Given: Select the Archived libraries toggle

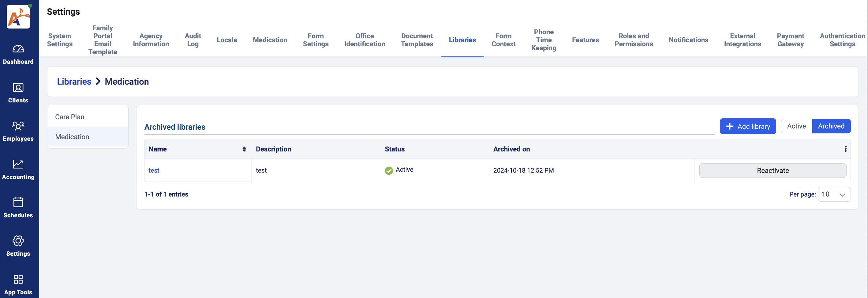Looking at the screenshot, I should [831, 126].
